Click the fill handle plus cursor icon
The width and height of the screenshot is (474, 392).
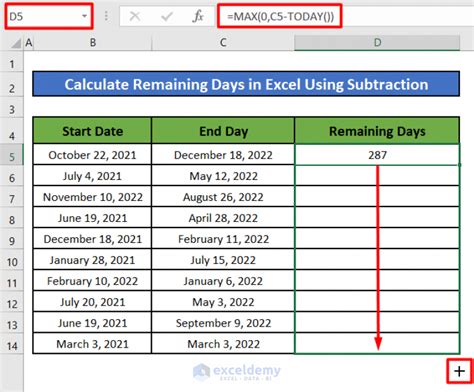460,371
